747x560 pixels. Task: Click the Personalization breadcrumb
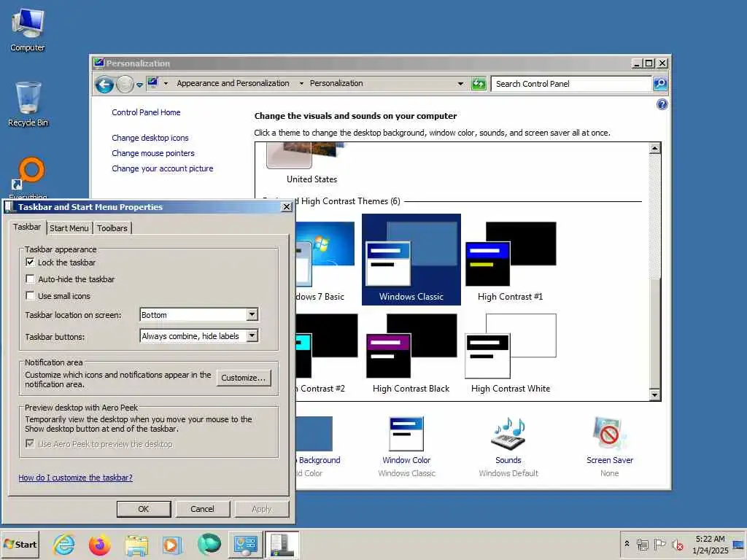336,83
